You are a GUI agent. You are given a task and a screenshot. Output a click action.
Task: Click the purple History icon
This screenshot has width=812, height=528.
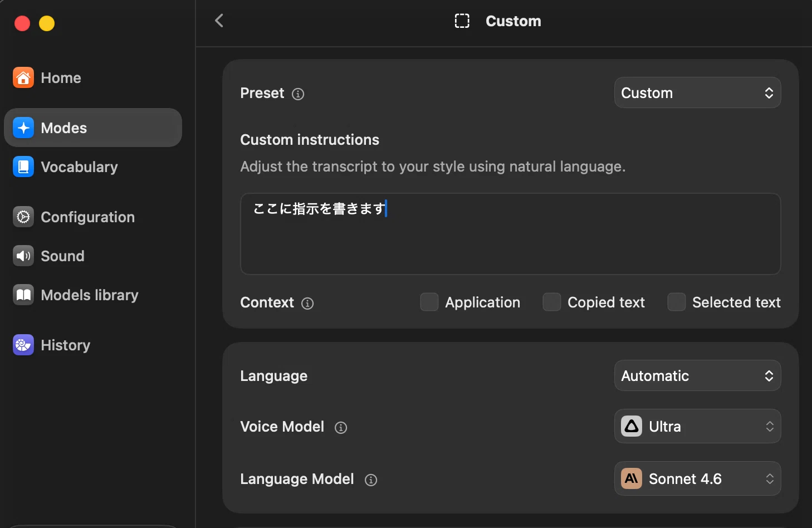(23, 345)
